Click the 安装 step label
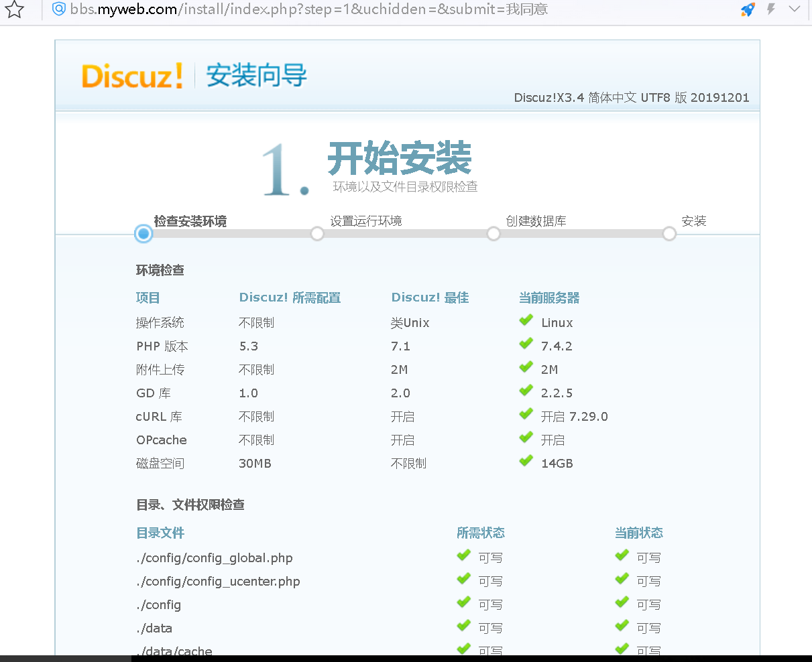Image resolution: width=812 pixels, height=662 pixels. pyautogui.click(x=694, y=221)
